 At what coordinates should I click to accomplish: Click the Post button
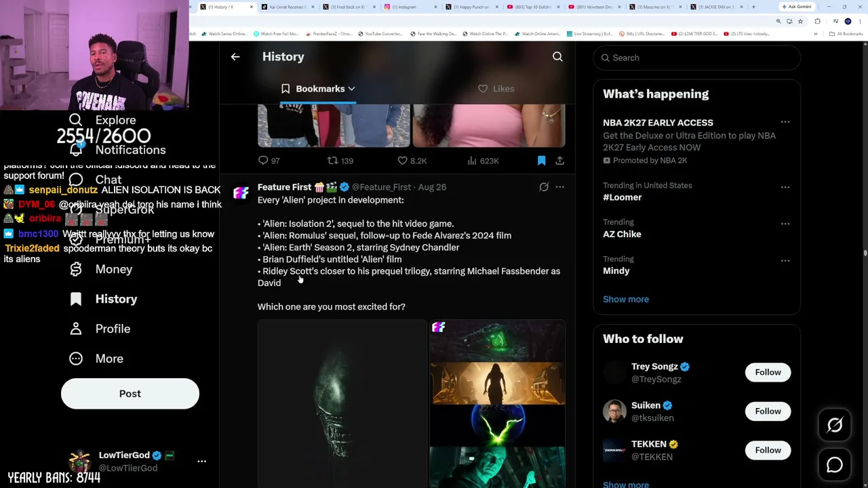[x=130, y=394]
